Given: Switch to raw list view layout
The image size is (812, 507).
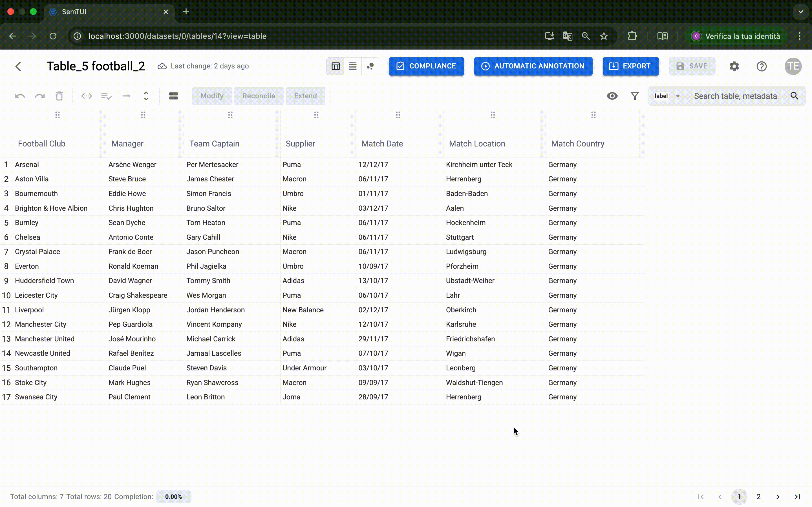Looking at the screenshot, I should click(x=352, y=66).
